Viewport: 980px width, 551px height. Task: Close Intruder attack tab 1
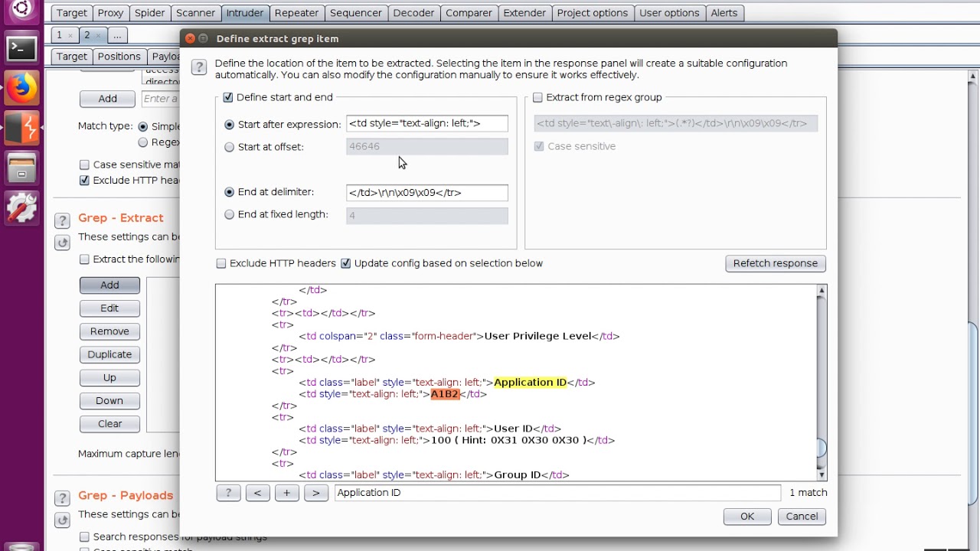coord(70,36)
